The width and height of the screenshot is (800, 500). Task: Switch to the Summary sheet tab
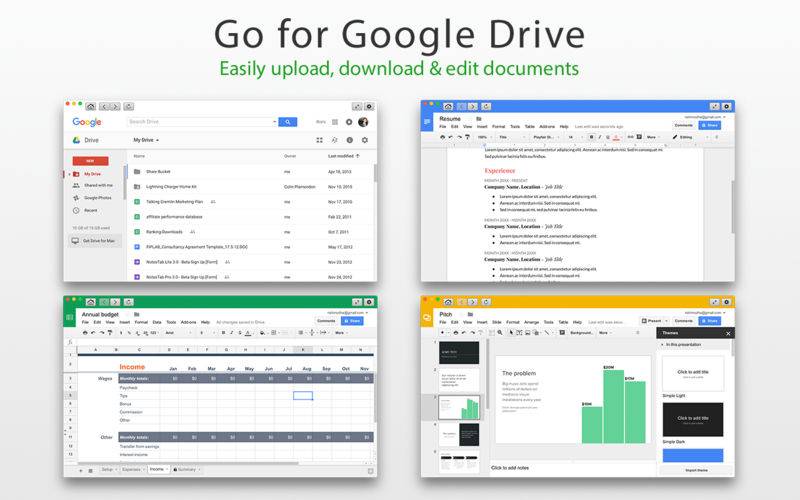(x=186, y=469)
